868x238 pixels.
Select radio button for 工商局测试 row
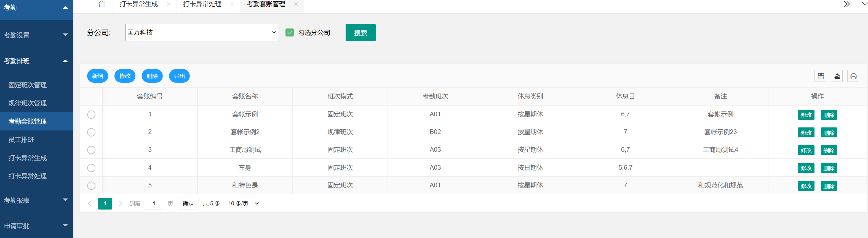click(91, 150)
